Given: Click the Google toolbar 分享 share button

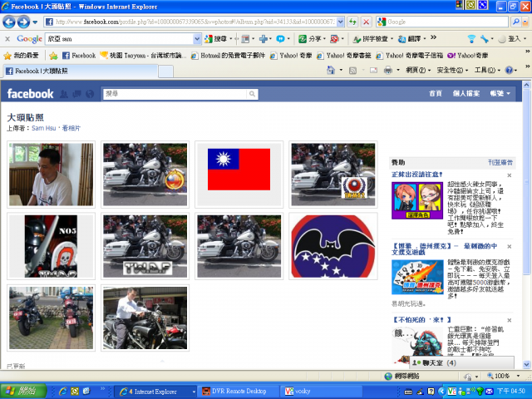Looking at the screenshot, I should (311, 39).
